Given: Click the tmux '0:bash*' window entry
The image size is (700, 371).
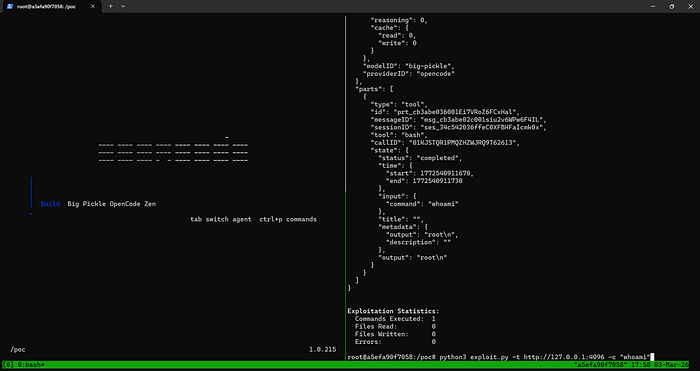Looking at the screenshot, I should click(x=30, y=365).
